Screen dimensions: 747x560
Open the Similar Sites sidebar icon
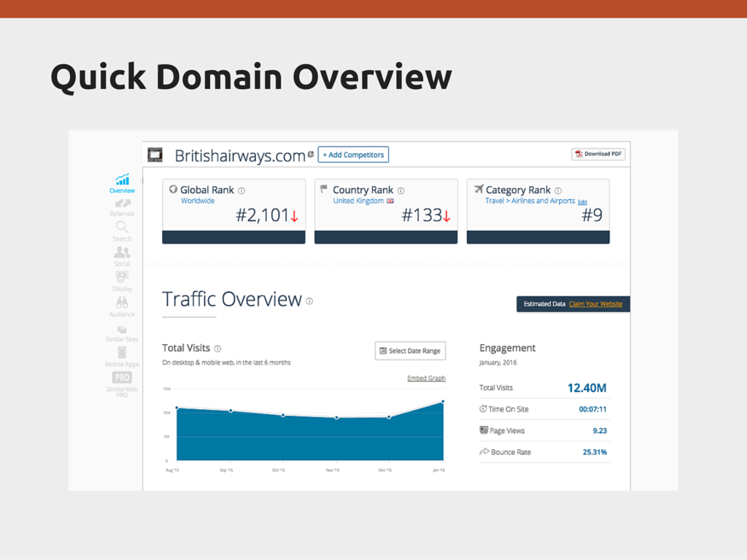[x=122, y=330]
